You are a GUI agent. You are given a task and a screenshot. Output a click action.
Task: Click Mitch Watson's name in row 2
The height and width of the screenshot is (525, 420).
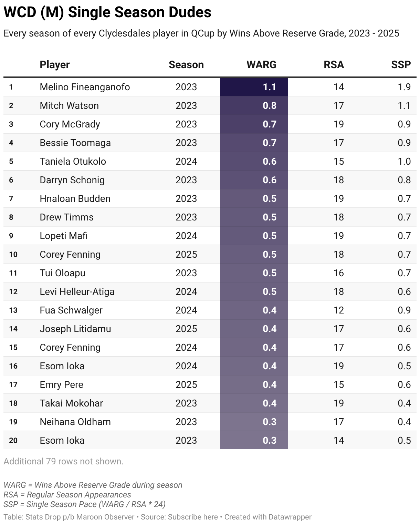tap(69, 105)
